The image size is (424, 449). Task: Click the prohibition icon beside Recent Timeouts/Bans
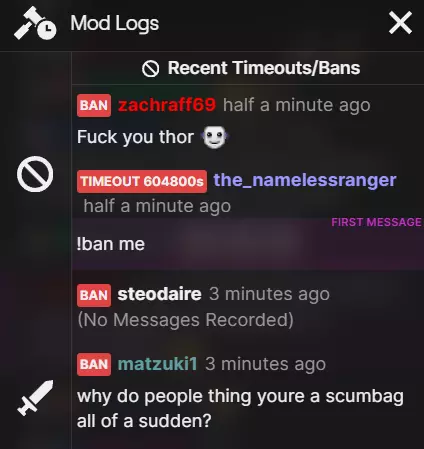click(x=150, y=69)
